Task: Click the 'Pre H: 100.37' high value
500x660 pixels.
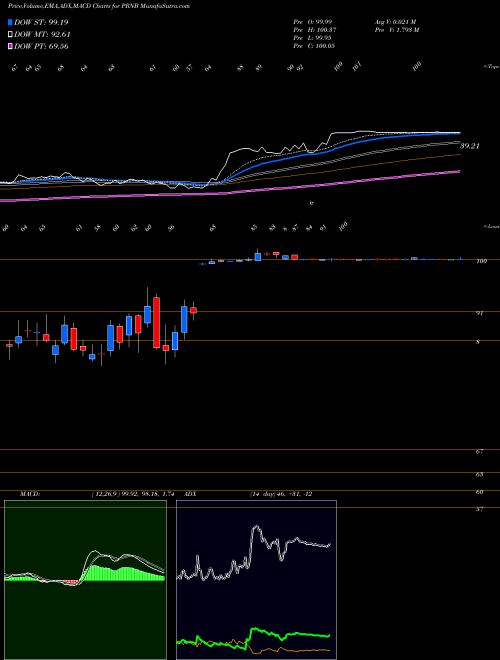Action: pos(314,30)
